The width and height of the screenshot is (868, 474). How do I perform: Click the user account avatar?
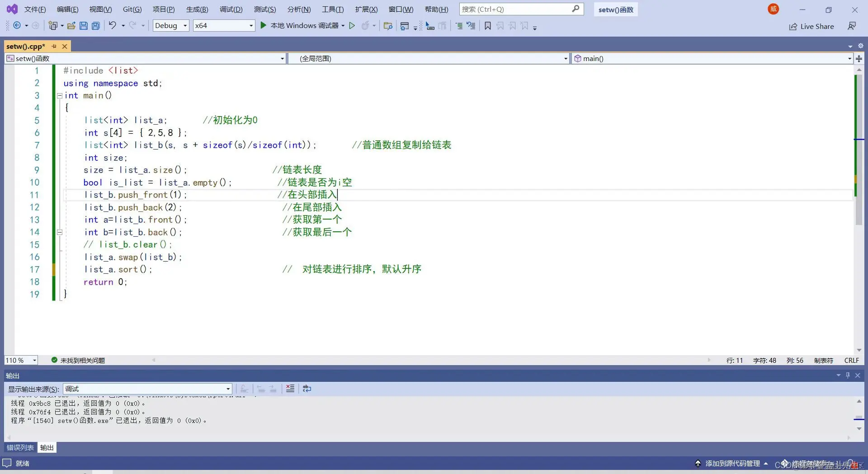pos(774,9)
